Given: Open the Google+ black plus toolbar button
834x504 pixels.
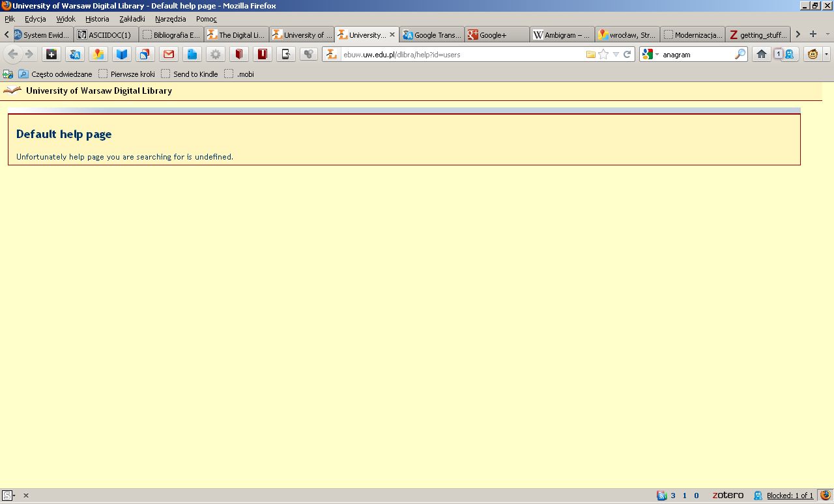Looking at the screenshot, I should [x=51, y=54].
